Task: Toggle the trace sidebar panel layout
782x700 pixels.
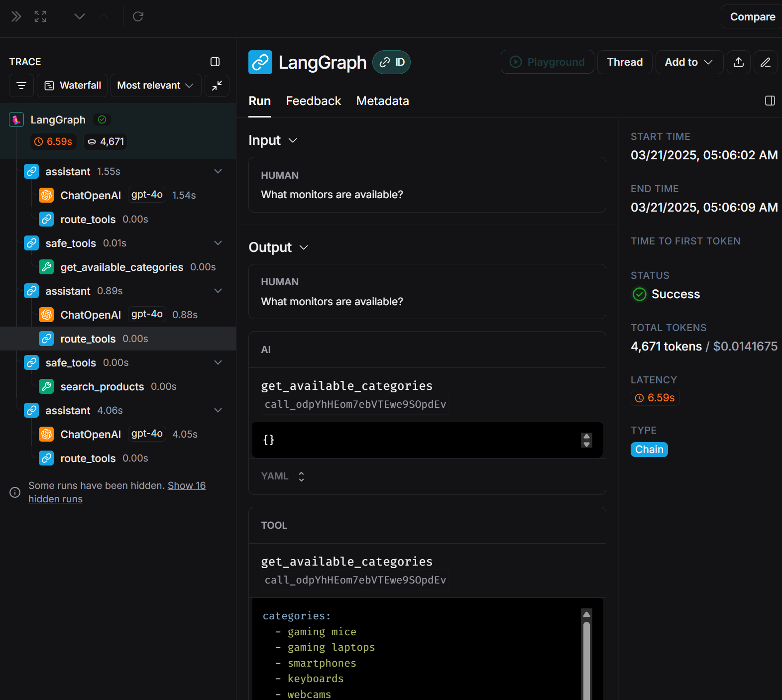Action: coord(215,62)
